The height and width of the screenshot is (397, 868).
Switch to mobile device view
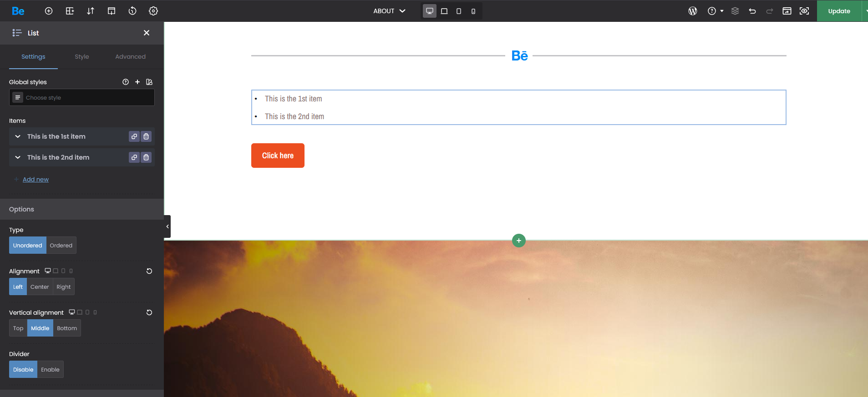pyautogui.click(x=473, y=11)
